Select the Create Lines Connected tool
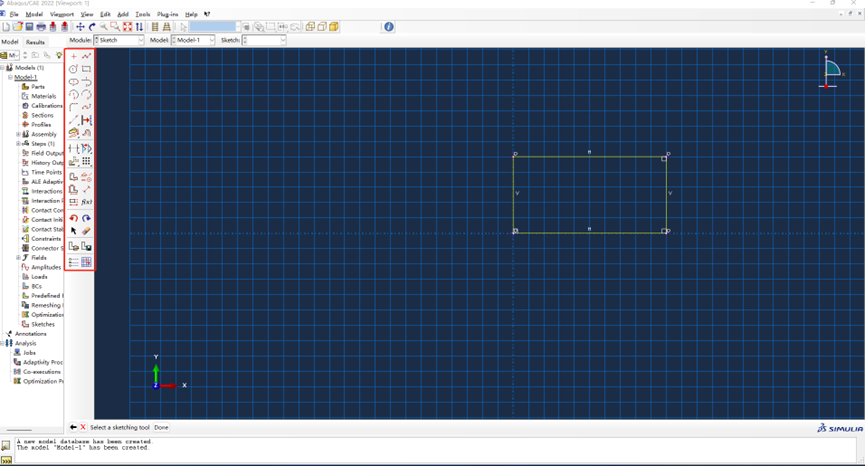 coord(87,56)
